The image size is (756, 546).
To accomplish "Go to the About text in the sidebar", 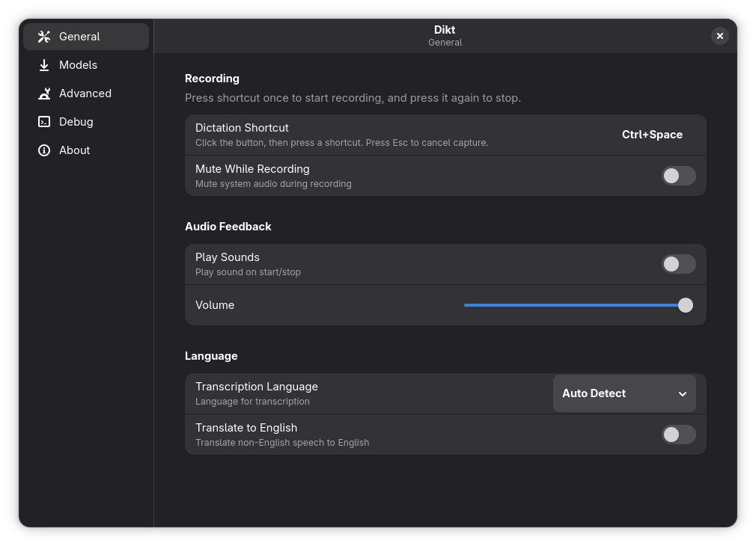I will [75, 150].
